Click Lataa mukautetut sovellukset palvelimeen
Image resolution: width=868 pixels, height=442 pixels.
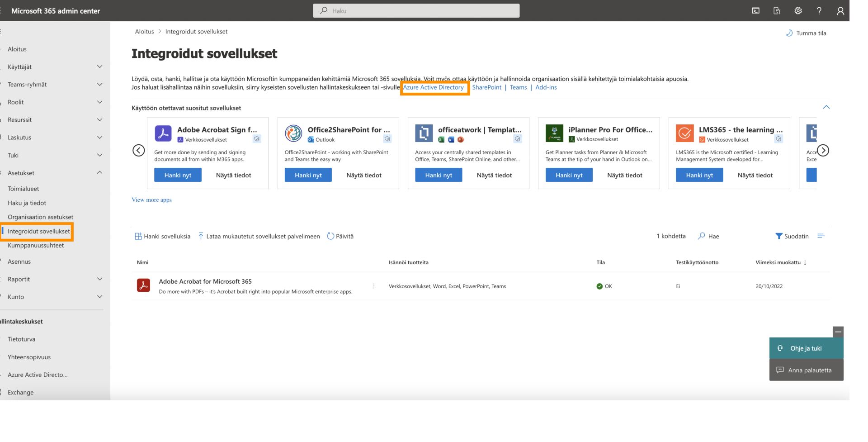click(259, 236)
